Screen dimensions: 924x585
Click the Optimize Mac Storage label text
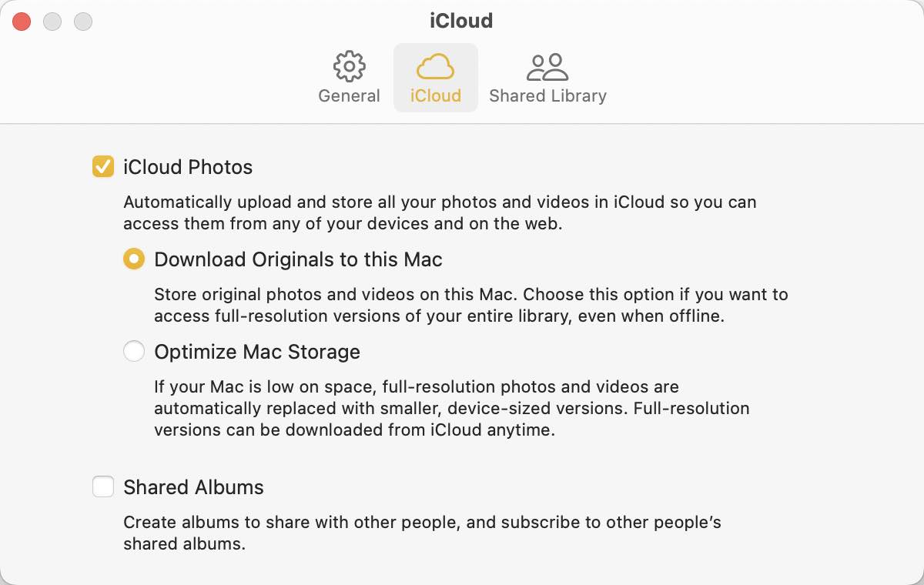click(257, 351)
